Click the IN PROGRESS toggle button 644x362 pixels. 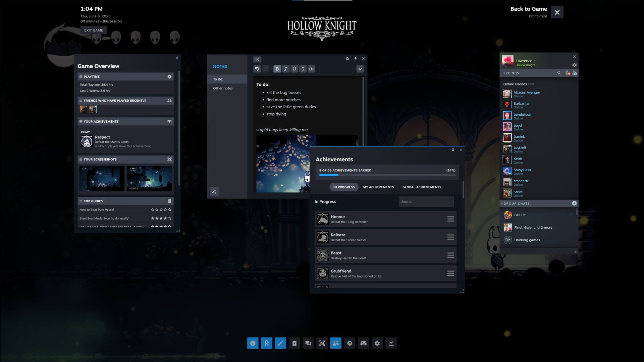[344, 187]
